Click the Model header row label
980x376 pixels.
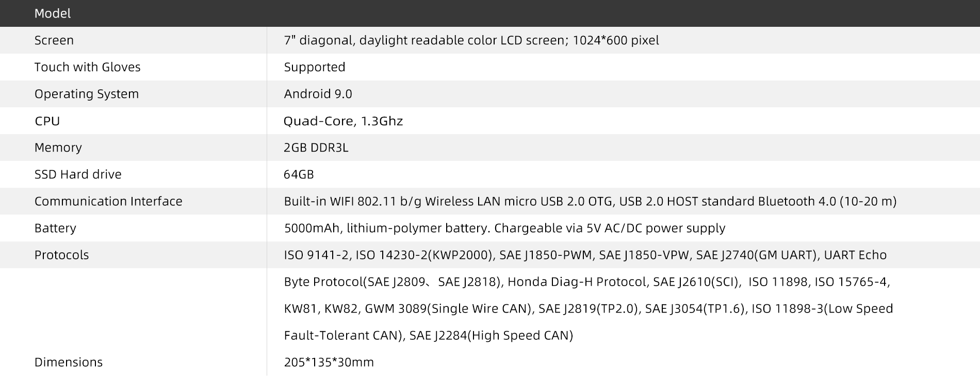coord(53,13)
